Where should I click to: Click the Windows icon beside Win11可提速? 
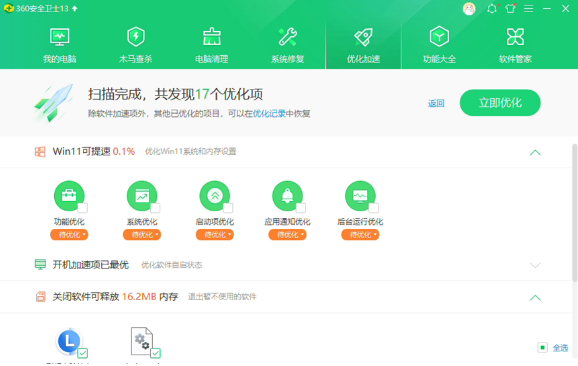tap(40, 151)
